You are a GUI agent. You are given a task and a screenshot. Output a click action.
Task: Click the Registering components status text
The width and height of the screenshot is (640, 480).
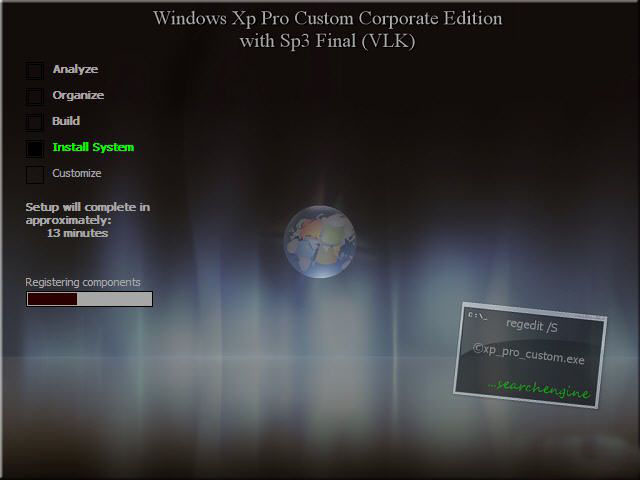(x=83, y=282)
